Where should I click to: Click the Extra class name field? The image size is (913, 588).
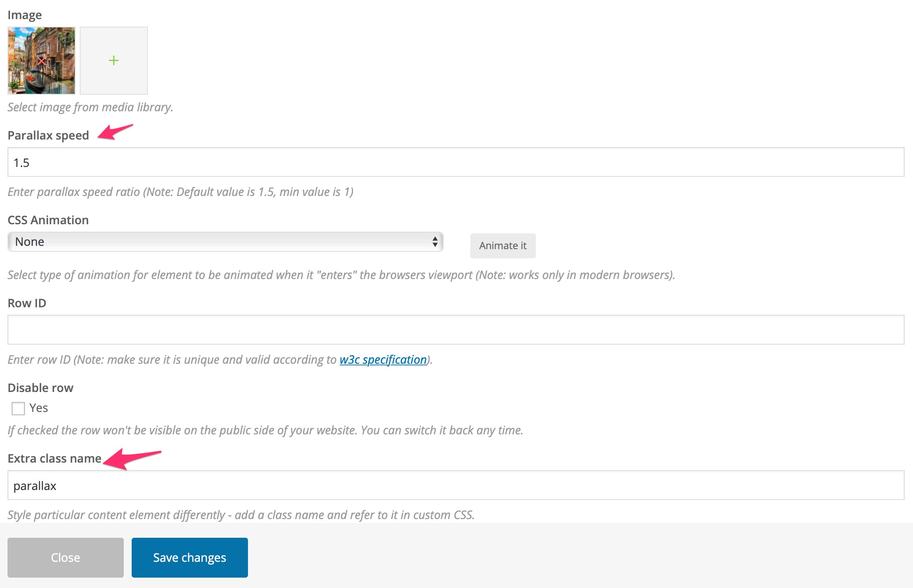pyautogui.click(x=456, y=485)
